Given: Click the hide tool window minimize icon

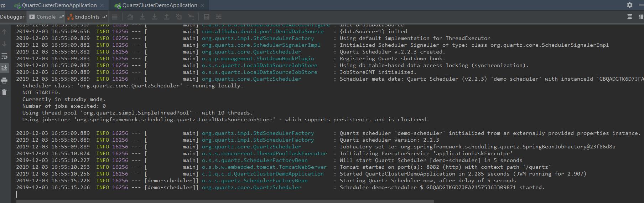Looking at the screenshot, I should tap(641, 5).
